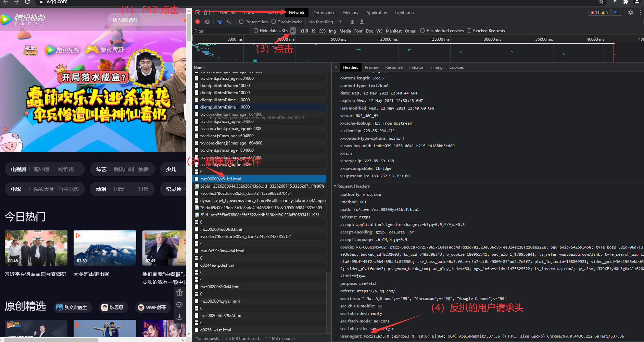Toggle the device toolbar icon
644x342 pixels.
207,13
